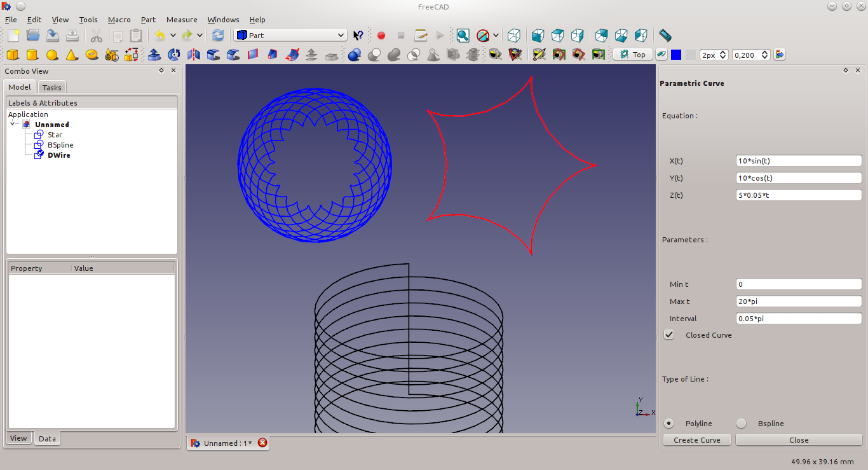The height and width of the screenshot is (470, 868).
Task: Click the Fillet edges icon
Action: (x=214, y=55)
